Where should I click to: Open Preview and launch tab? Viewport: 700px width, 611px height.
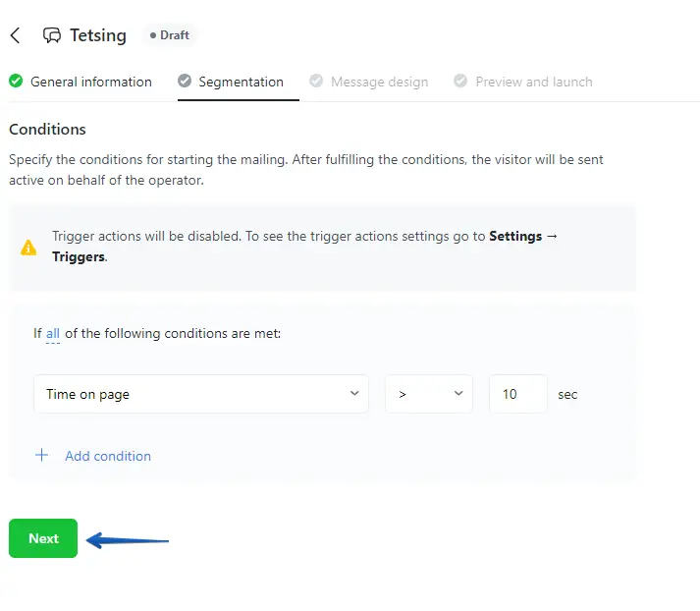tap(533, 82)
